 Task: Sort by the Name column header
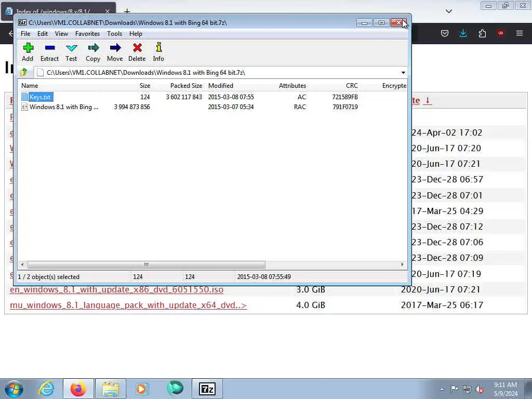pos(60,86)
